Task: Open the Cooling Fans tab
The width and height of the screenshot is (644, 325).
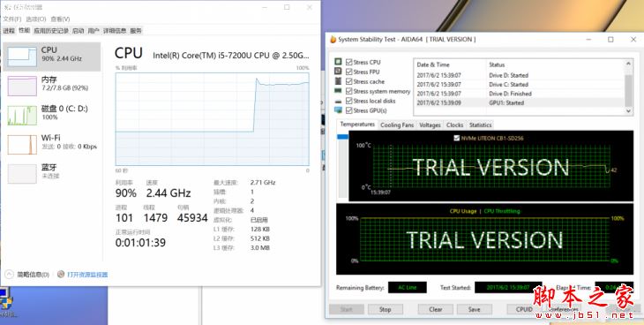Action: click(x=396, y=125)
